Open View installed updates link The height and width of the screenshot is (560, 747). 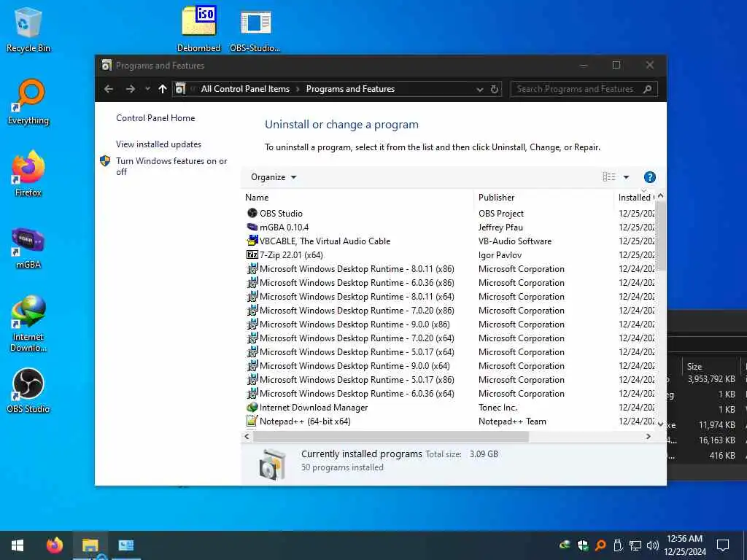[158, 144]
